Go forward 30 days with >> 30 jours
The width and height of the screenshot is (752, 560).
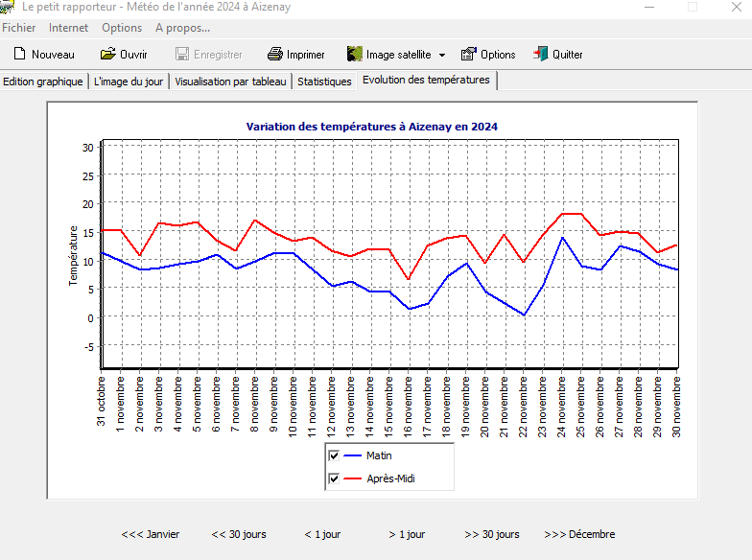tap(491, 534)
